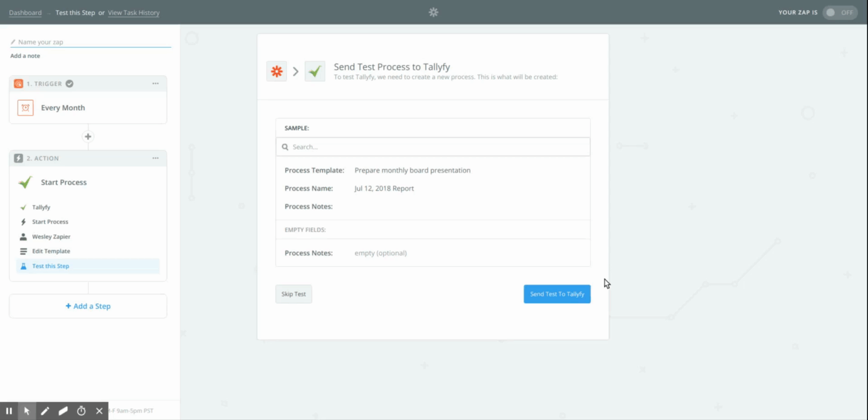868x420 pixels.
Task: Pause the screen recording
Action: point(9,411)
